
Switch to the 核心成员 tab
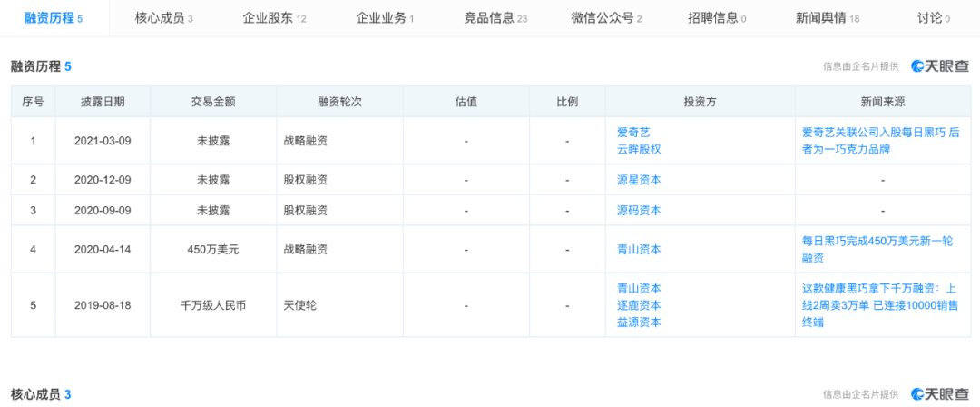[163, 18]
